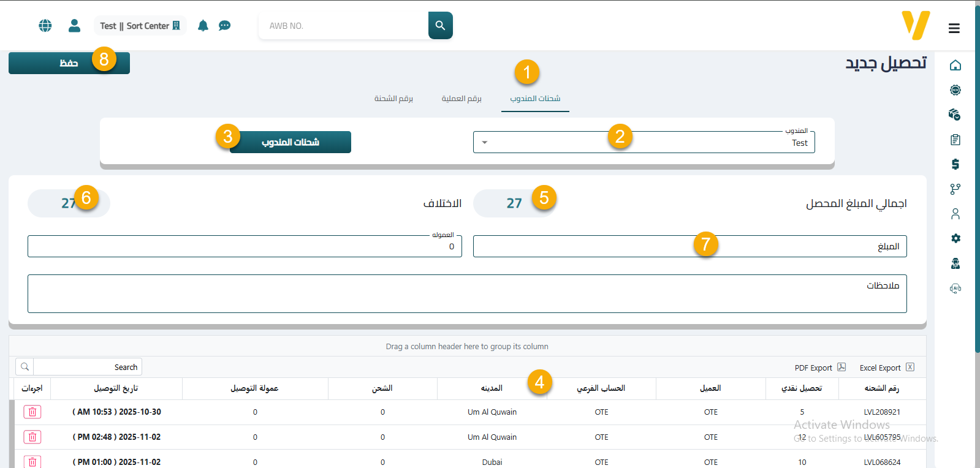The height and width of the screenshot is (468, 980).
Task: Open notifications bell icon
Action: click(x=203, y=26)
